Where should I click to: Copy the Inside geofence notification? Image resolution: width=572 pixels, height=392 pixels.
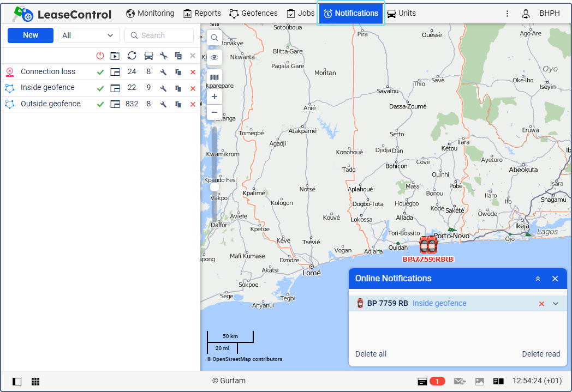point(178,88)
